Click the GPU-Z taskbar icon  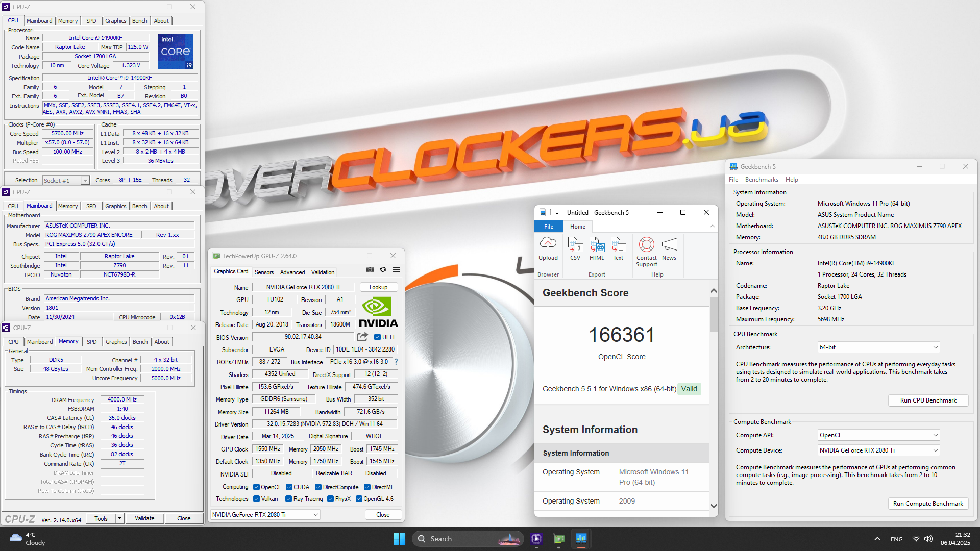559,539
